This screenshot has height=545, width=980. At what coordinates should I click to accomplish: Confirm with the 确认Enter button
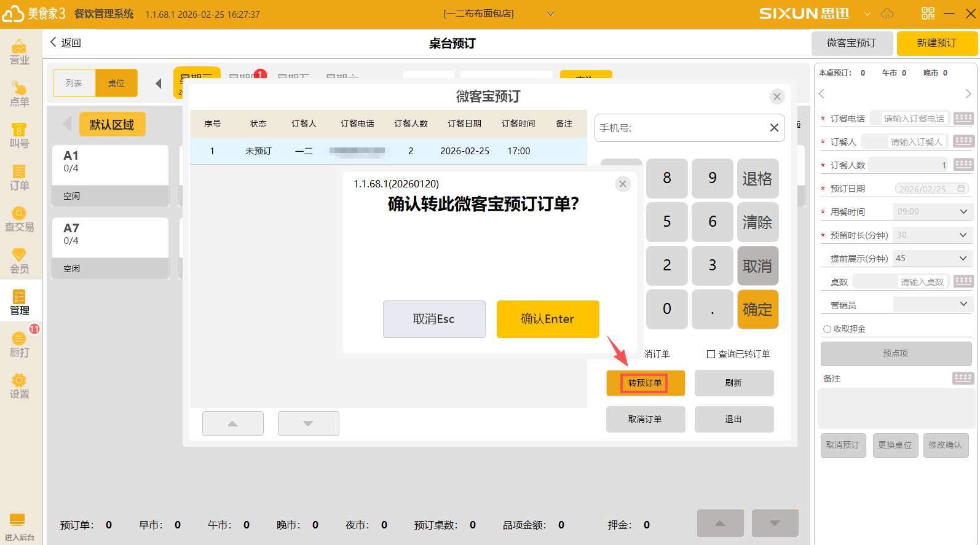(x=547, y=319)
